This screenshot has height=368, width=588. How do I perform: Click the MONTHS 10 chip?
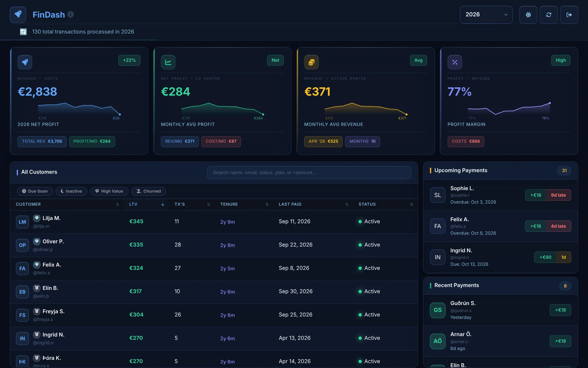362,141
